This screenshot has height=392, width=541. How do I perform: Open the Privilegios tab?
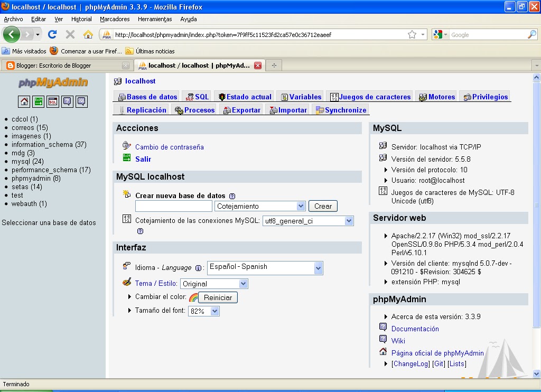click(486, 97)
